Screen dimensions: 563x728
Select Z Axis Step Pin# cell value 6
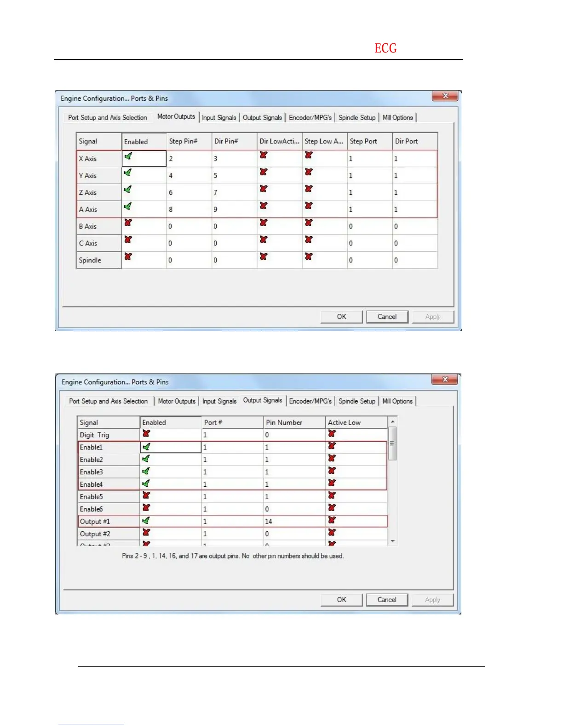click(x=189, y=192)
